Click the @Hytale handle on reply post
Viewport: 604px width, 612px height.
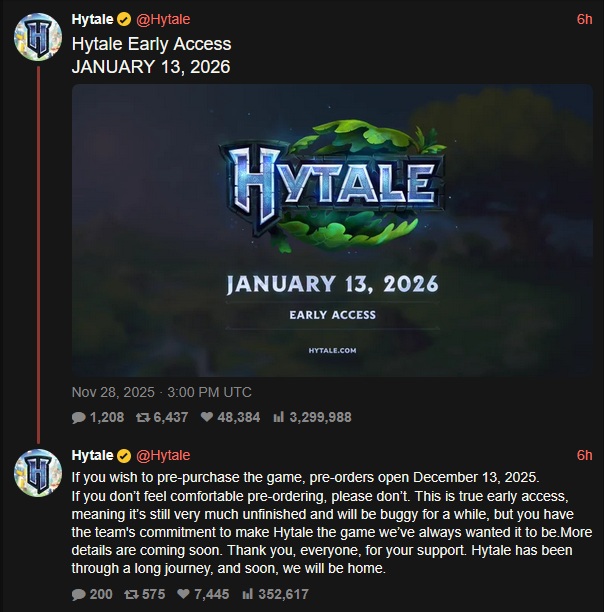click(x=162, y=455)
